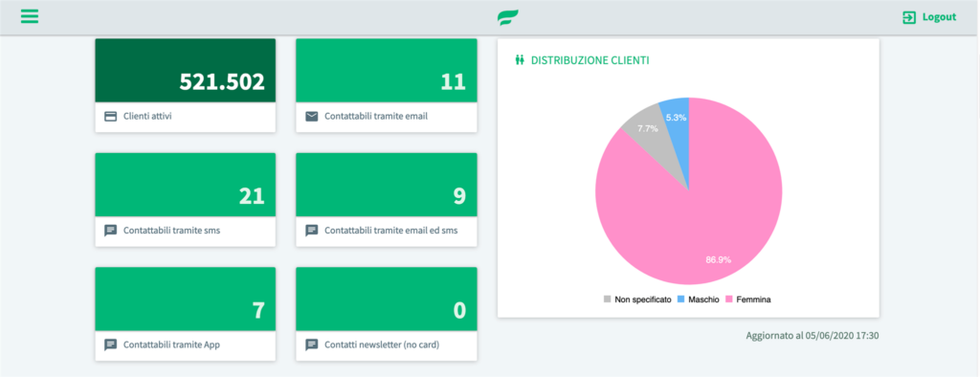This screenshot has width=980, height=377.
Task: Click the Aggiornato al 05/06/2020 17:30 text
Action: 813,336
